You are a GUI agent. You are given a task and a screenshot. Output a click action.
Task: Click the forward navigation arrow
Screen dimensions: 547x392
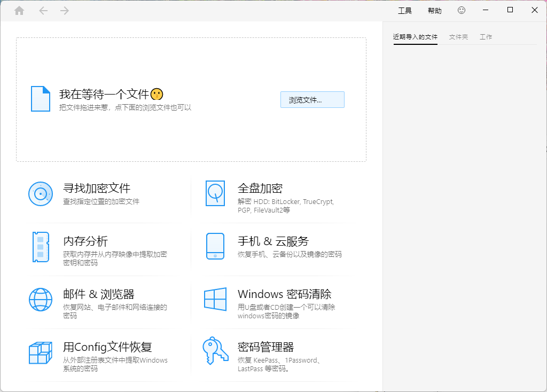(64, 10)
